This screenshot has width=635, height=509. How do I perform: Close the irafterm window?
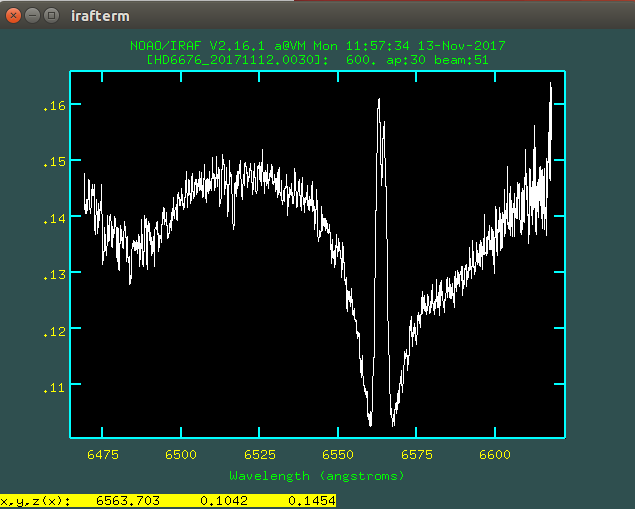click(x=15, y=17)
